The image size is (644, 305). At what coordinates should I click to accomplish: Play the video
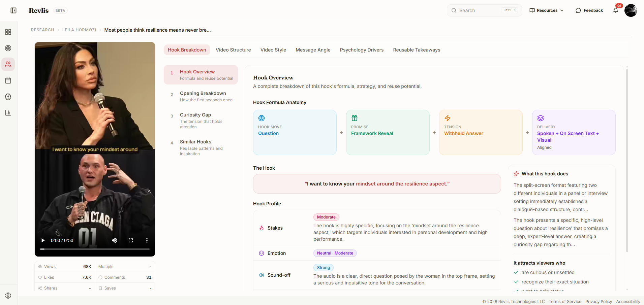[43, 240]
